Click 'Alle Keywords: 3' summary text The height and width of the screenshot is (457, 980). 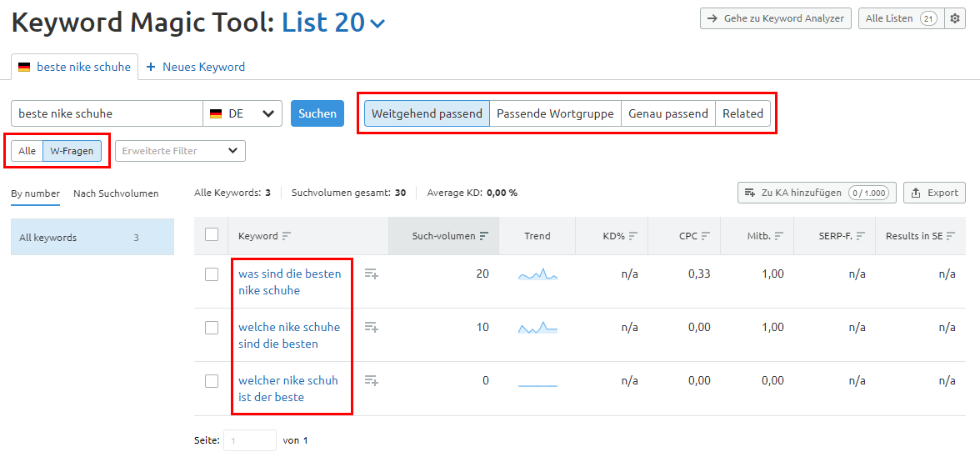232,193
